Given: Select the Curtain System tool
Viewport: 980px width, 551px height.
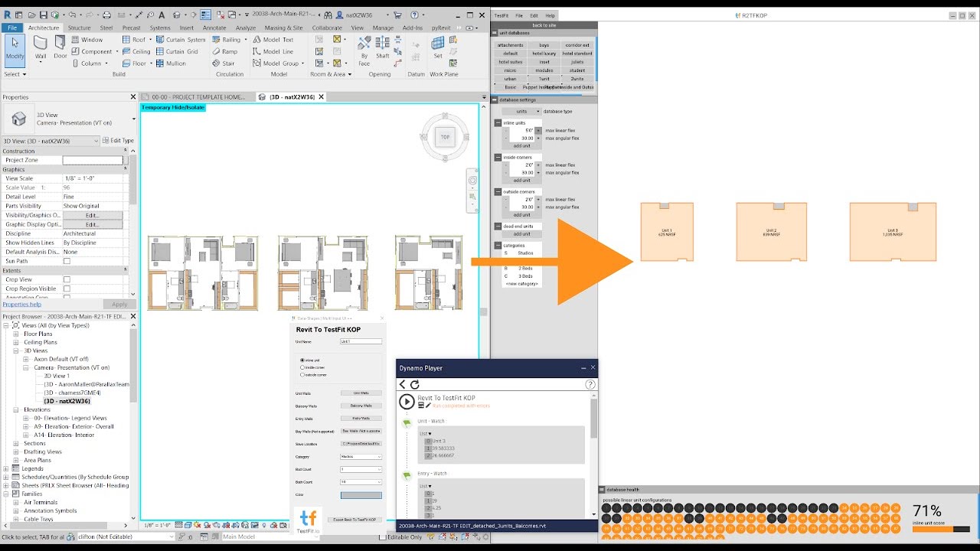Looking at the screenshot, I should pos(181,40).
